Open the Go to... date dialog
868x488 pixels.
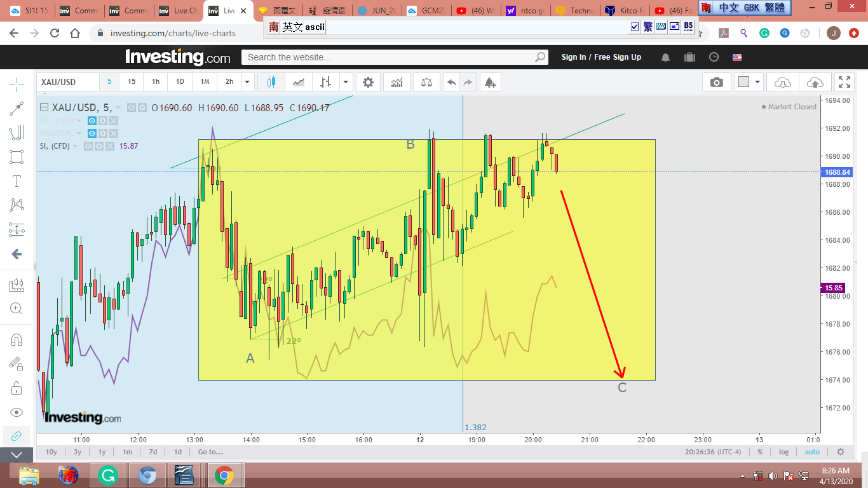[x=210, y=452]
